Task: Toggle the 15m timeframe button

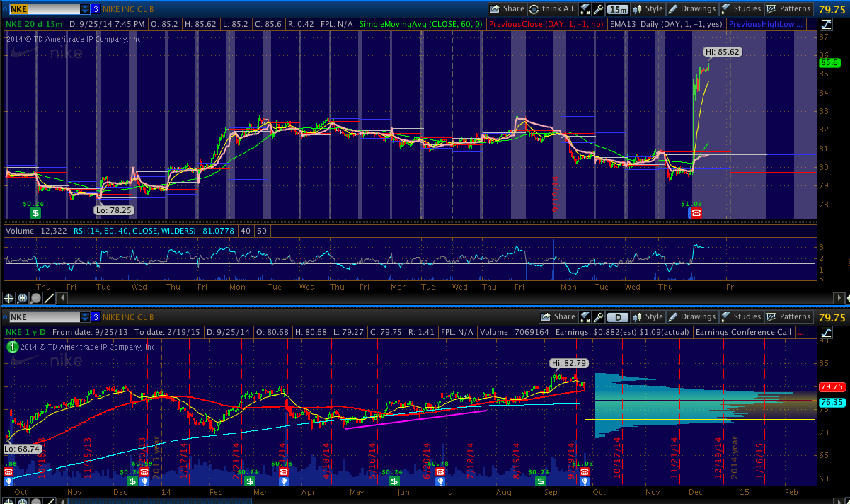Action: click(x=617, y=9)
